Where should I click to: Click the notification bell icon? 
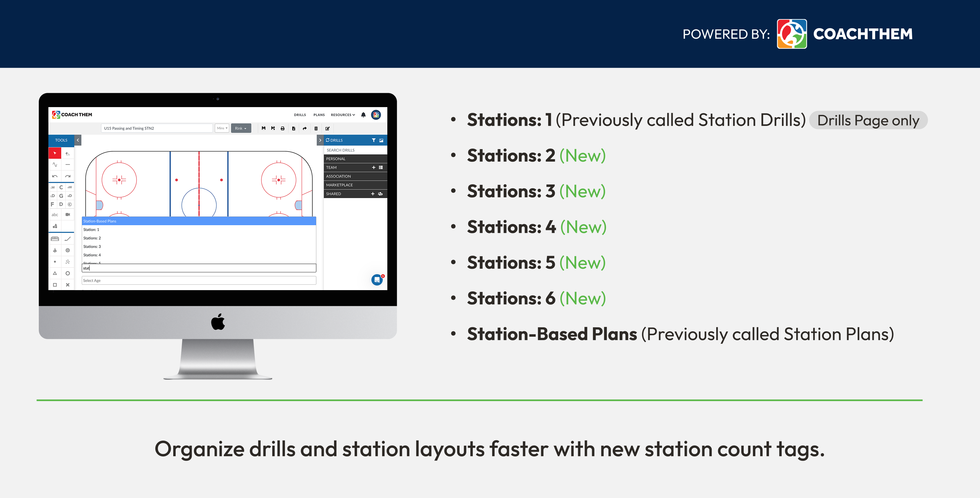[x=363, y=114]
